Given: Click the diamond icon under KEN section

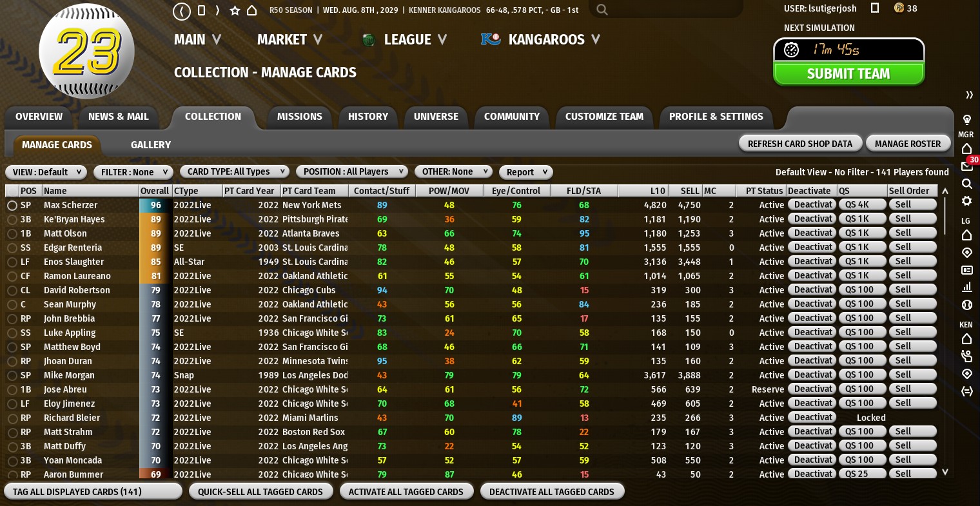Looking at the screenshot, I should point(966,374).
